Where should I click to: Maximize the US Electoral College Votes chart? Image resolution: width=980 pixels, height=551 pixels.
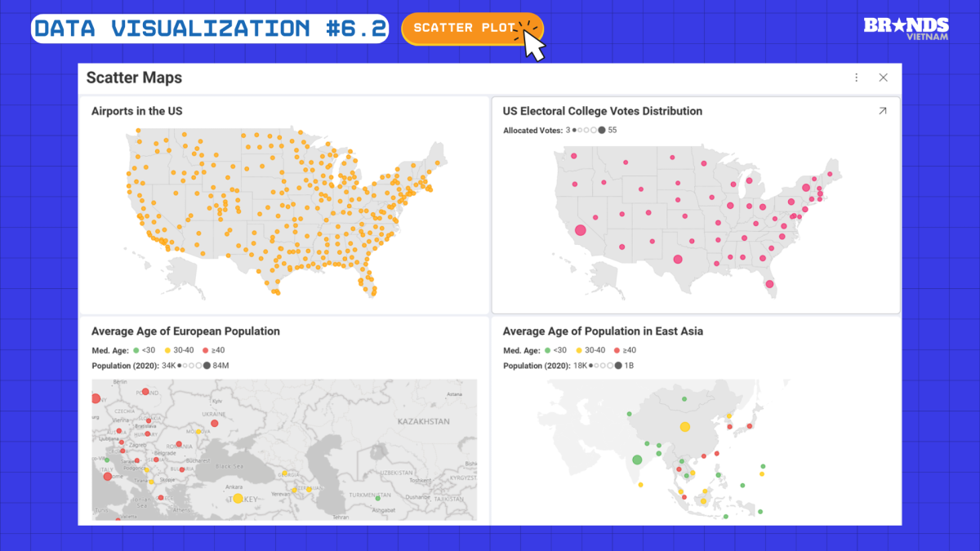882,111
